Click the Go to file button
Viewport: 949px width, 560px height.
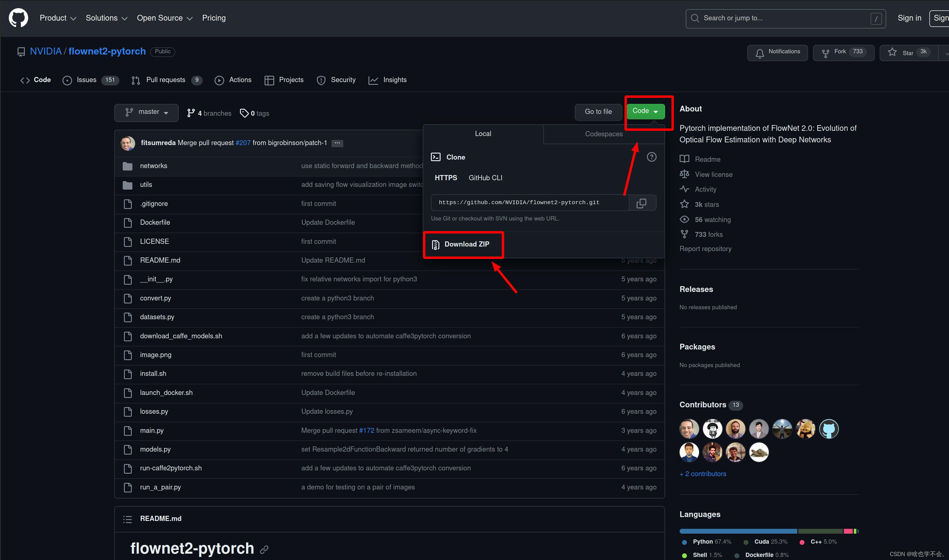[598, 112]
